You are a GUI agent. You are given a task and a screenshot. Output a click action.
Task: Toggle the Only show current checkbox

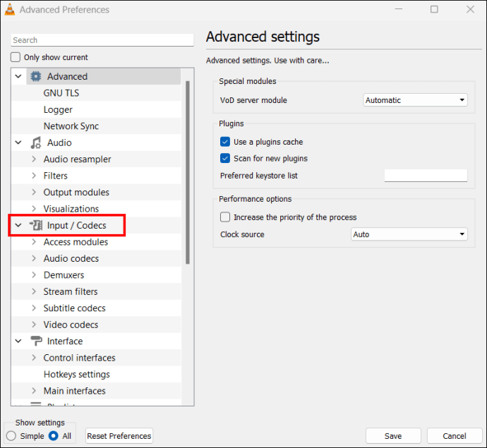pyautogui.click(x=16, y=57)
